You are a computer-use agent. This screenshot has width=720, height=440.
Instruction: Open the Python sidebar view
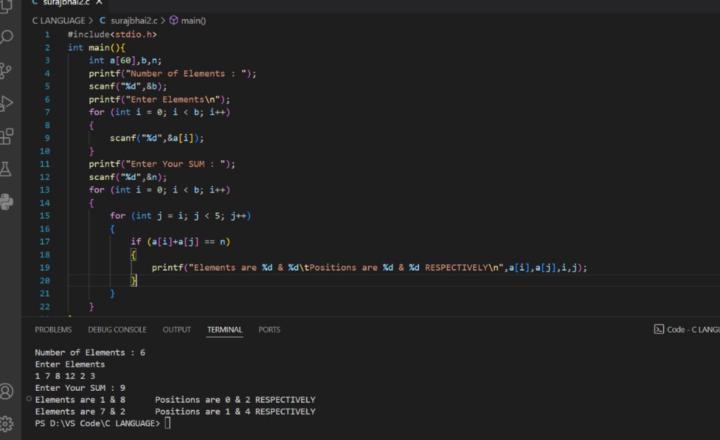click(6, 202)
